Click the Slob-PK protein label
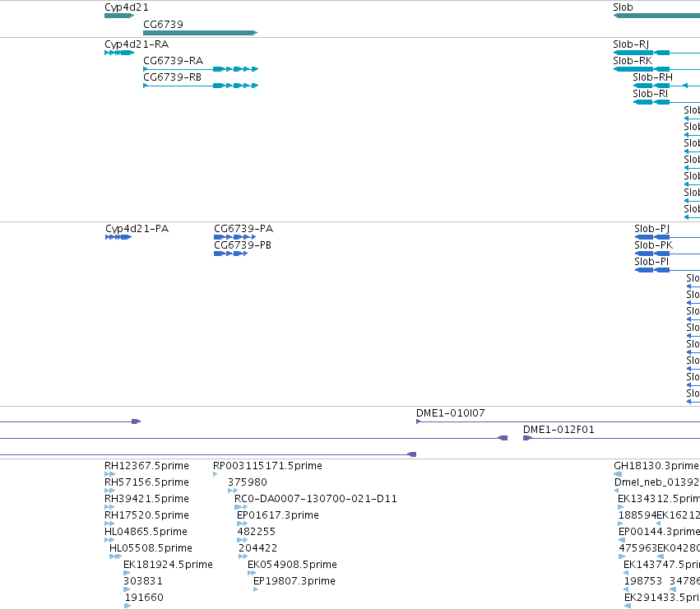 click(x=654, y=245)
